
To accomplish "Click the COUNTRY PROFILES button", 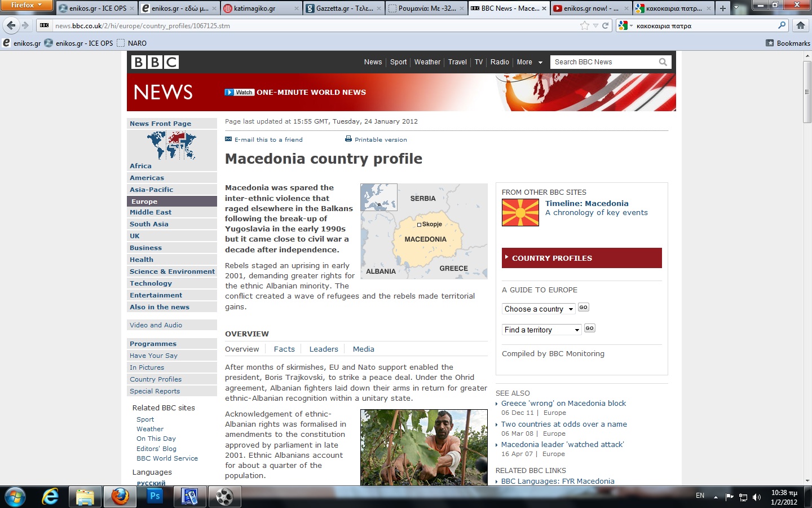I will (581, 258).
